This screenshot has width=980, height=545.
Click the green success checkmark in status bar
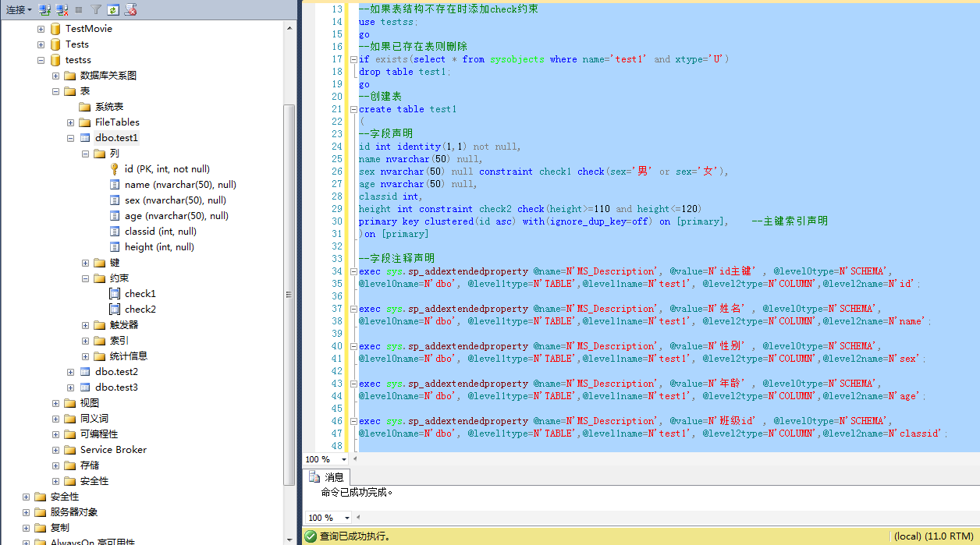click(x=311, y=536)
